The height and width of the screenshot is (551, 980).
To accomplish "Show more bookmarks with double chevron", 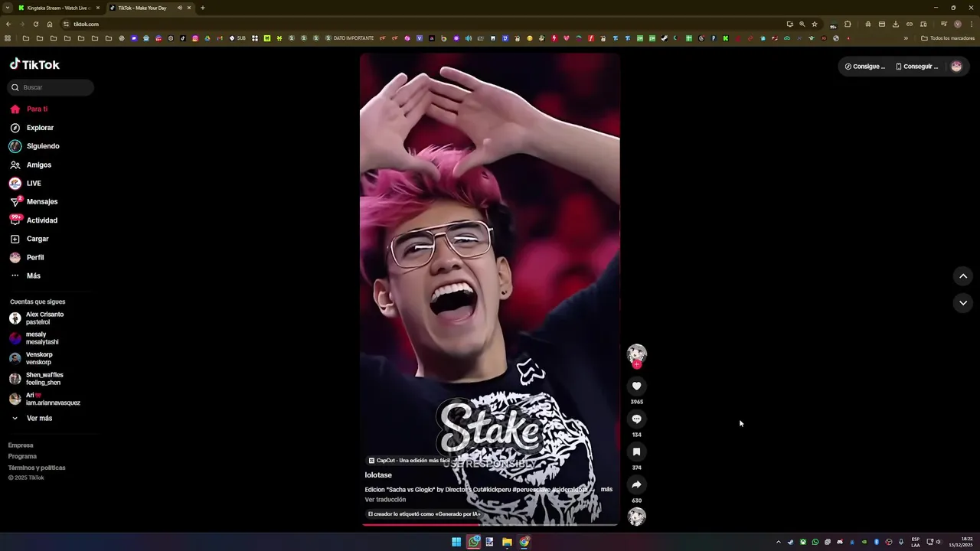I will pyautogui.click(x=906, y=38).
